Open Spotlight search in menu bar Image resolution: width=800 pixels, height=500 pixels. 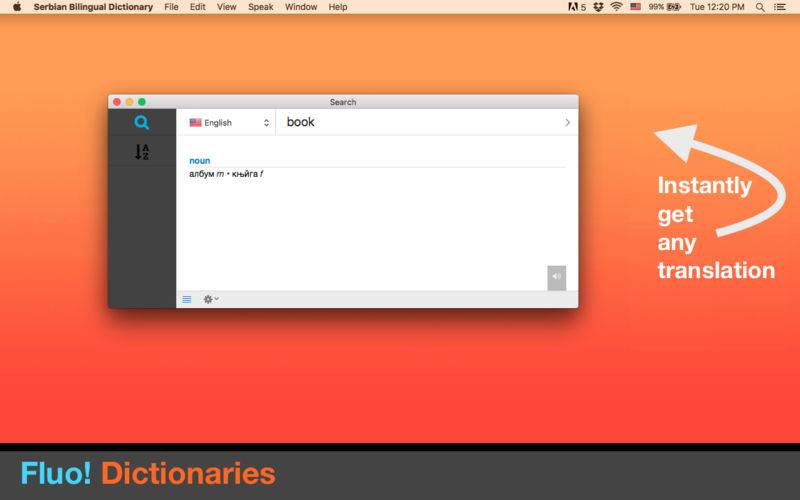(x=760, y=7)
